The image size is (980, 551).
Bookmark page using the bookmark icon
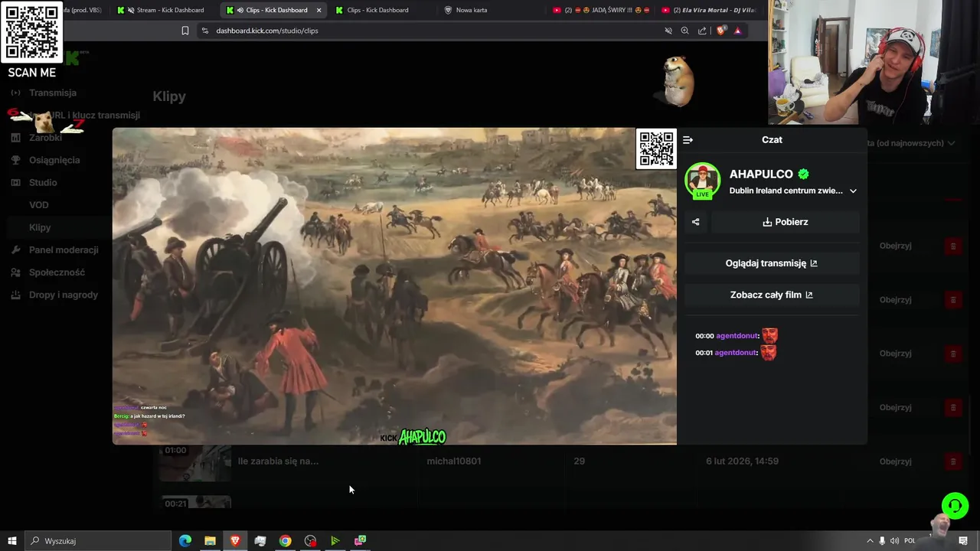tap(185, 31)
